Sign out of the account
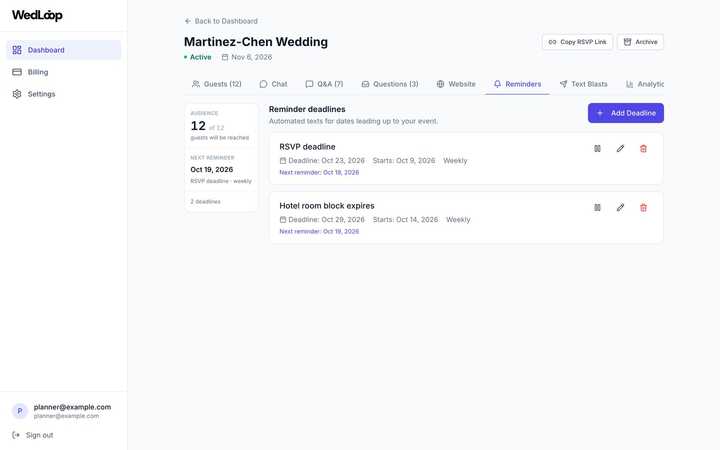 [x=33, y=435]
